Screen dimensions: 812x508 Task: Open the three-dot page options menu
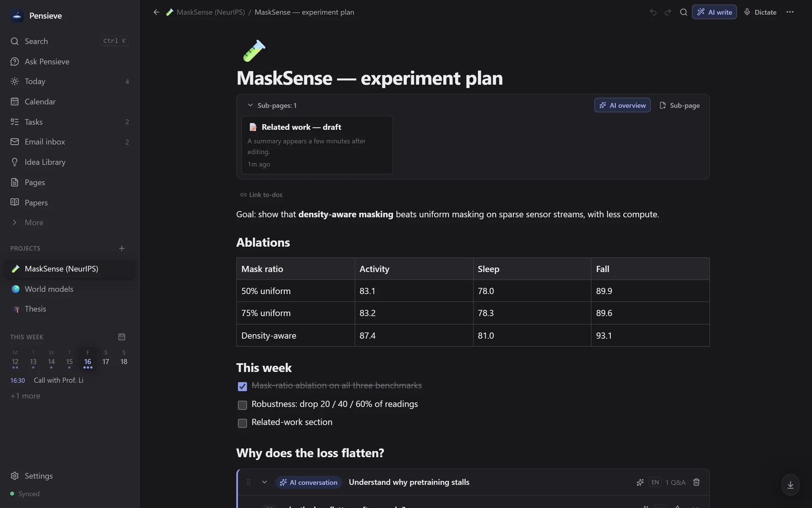tap(790, 12)
